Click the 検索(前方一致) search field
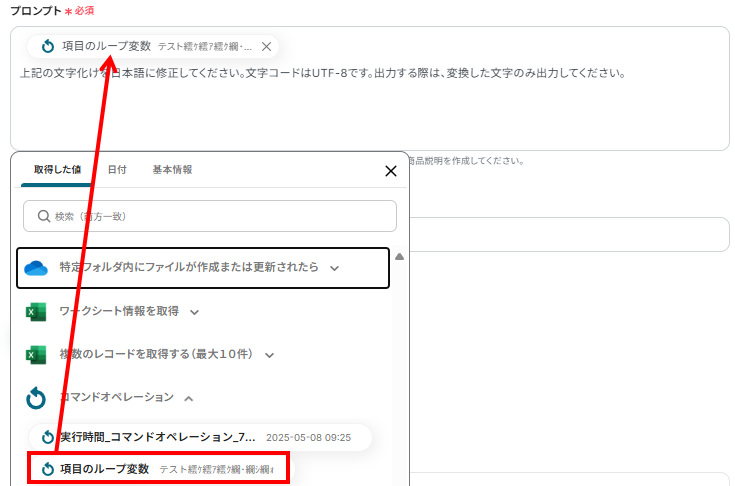This screenshot has height=486, width=735. tap(210, 216)
